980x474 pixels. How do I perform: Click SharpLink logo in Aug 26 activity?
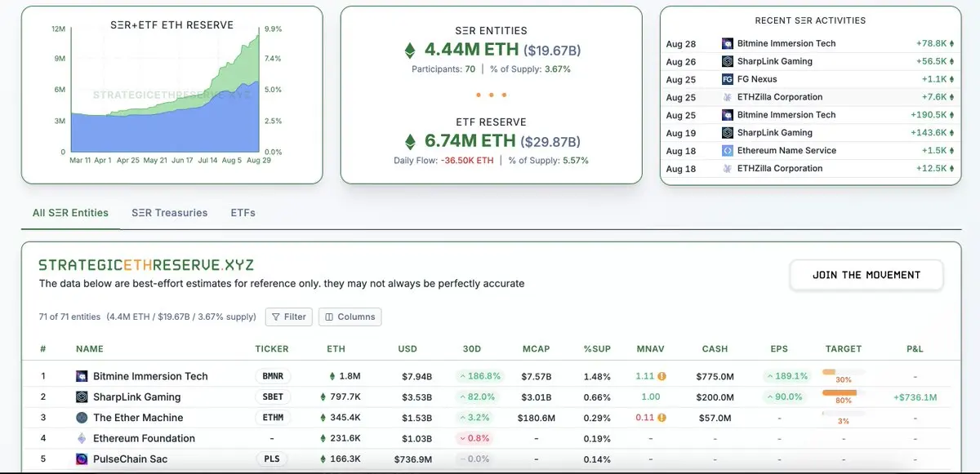tap(728, 61)
